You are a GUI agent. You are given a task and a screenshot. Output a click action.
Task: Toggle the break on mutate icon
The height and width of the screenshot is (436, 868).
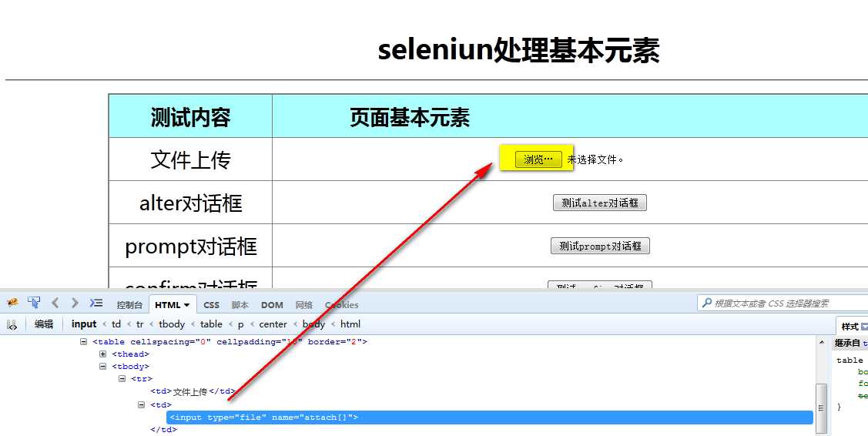pos(12,325)
